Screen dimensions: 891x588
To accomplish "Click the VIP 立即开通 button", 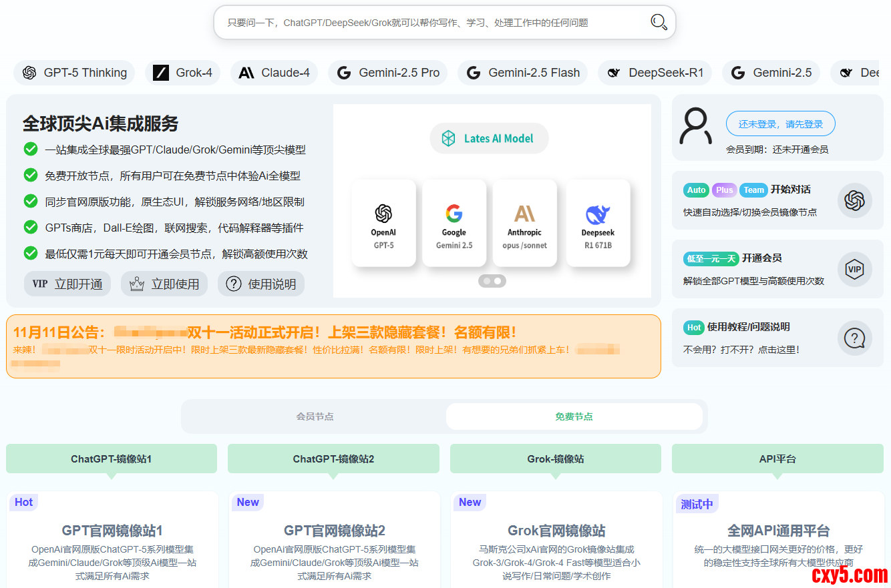I will pyautogui.click(x=67, y=284).
